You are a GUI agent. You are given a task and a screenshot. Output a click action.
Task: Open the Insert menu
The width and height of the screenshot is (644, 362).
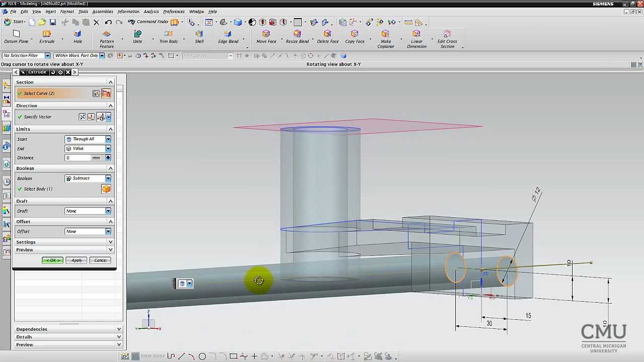click(51, 12)
